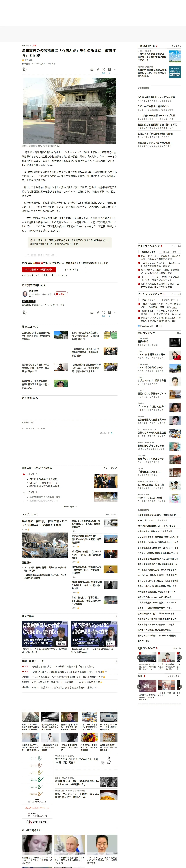Open トップページへ link in top news
This screenshot has width=186, height=868.
point(111,515)
